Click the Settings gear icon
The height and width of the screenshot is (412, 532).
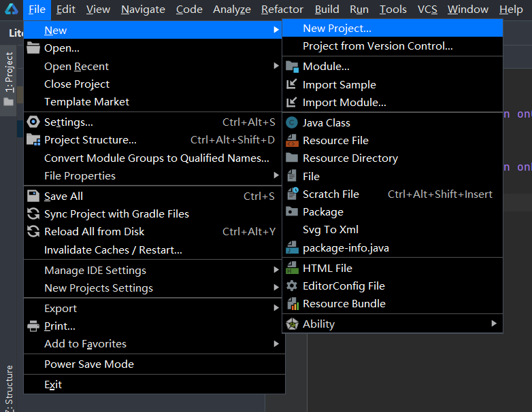point(33,122)
